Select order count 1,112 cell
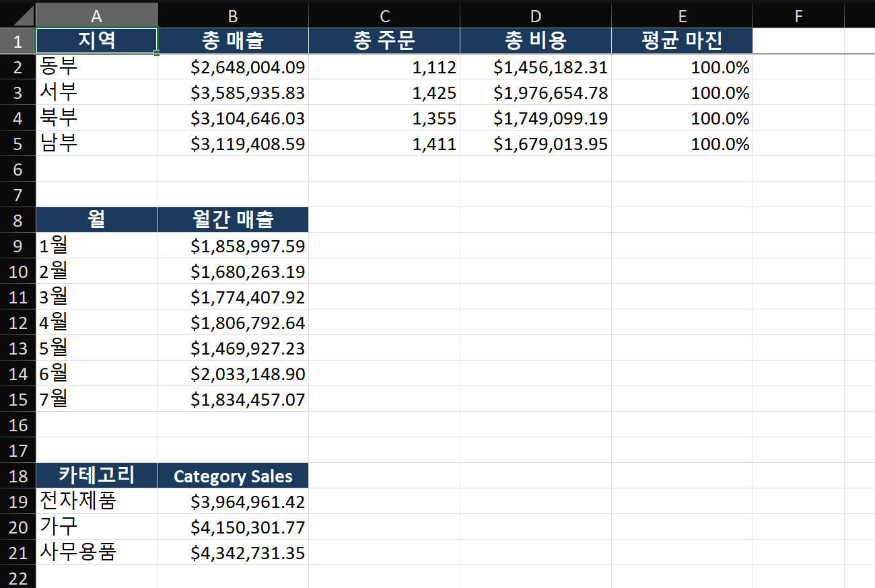The height and width of the screenshot is (588, 875). click(x=384, y=67)
